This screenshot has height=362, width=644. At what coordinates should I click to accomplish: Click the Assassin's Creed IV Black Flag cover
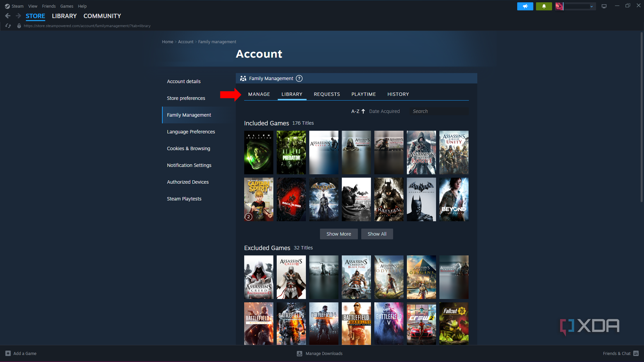click(356, 277)
